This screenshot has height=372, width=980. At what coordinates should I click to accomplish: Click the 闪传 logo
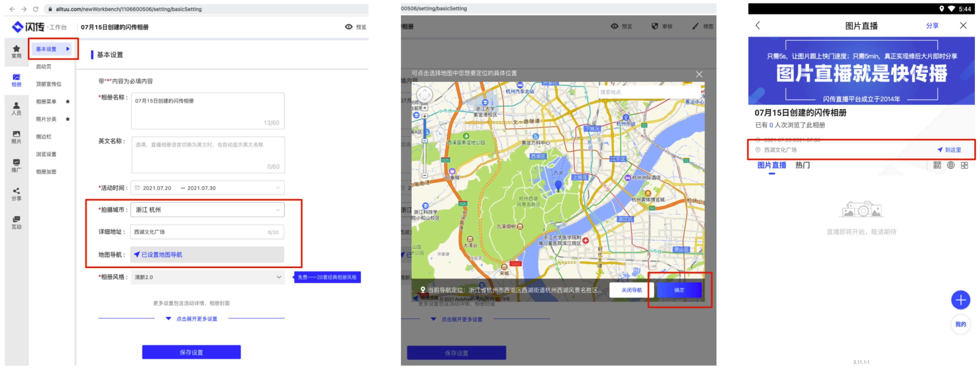[x=29, y=26]
